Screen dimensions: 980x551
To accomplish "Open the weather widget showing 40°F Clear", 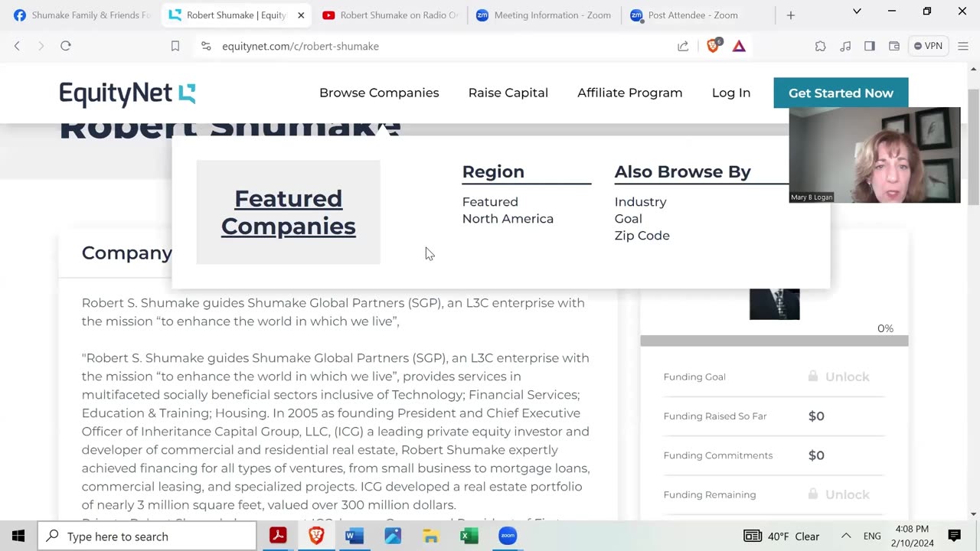I will (781, 536).
